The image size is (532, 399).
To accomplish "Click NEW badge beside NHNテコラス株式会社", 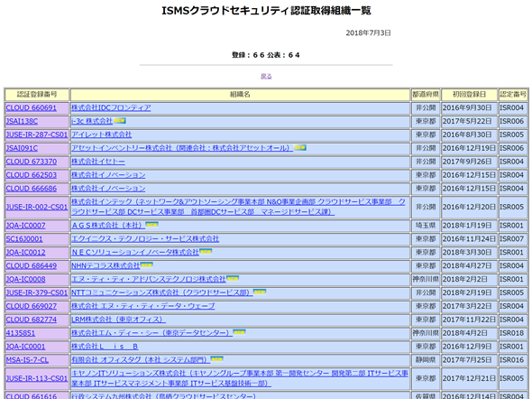I will [x=147, y=264].
